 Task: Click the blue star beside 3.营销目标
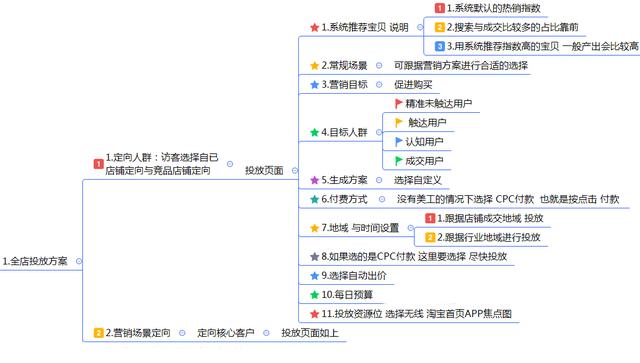click(x=314, y=85)
